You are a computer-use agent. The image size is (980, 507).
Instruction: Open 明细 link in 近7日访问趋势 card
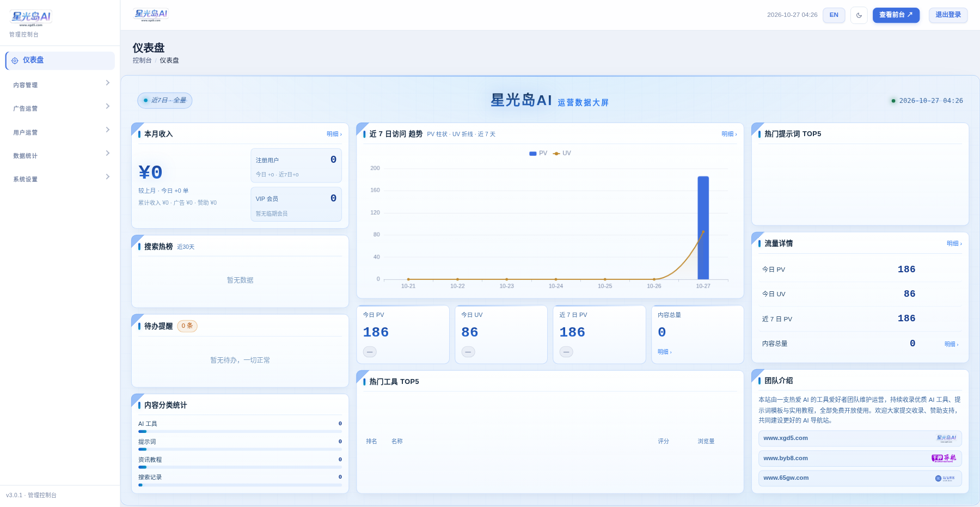coord(729,134)
